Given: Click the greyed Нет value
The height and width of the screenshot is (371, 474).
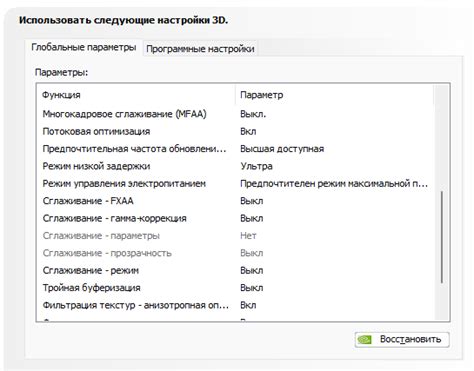Looking at the screenshot, I should pyautogui.click(x=248, y=236).
